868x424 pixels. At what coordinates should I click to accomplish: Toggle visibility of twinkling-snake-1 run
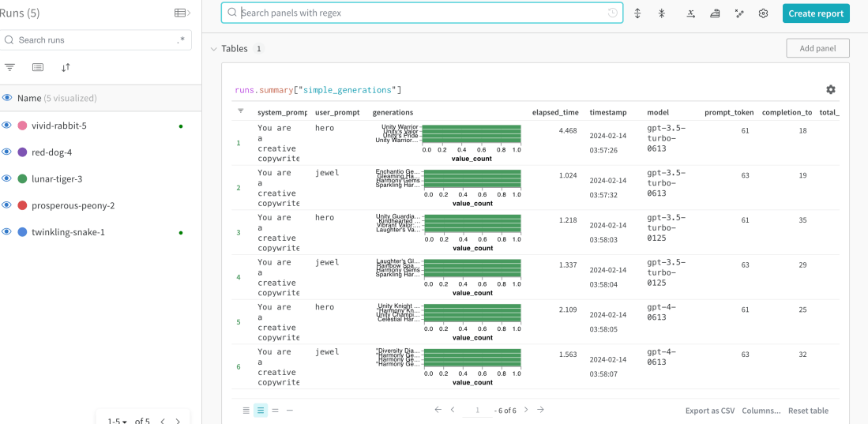click(x=7, y=232)
